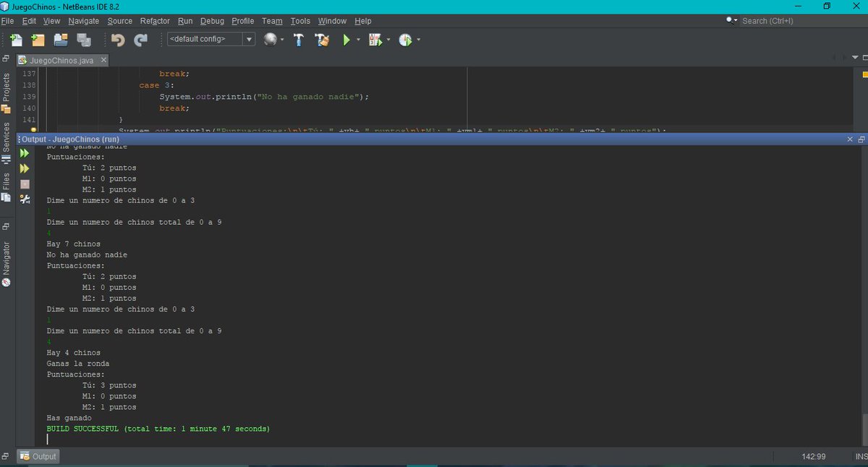Open the Debug menu
Viewport: 868px width, 467px height.
tap(212, 21)
